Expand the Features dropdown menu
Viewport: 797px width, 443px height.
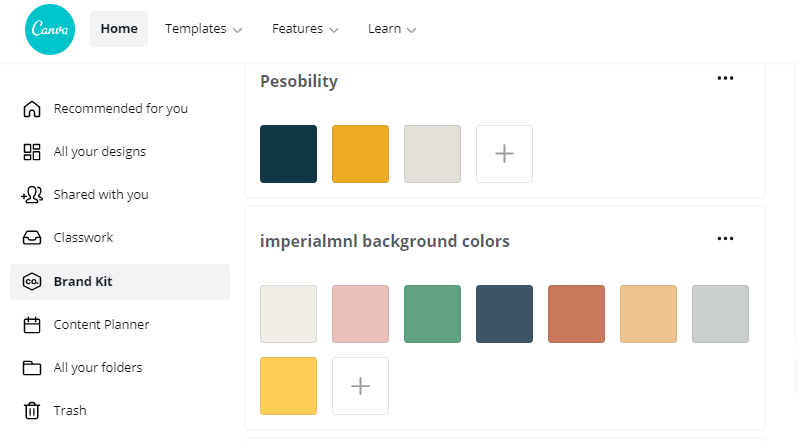(x=305, y=29)
